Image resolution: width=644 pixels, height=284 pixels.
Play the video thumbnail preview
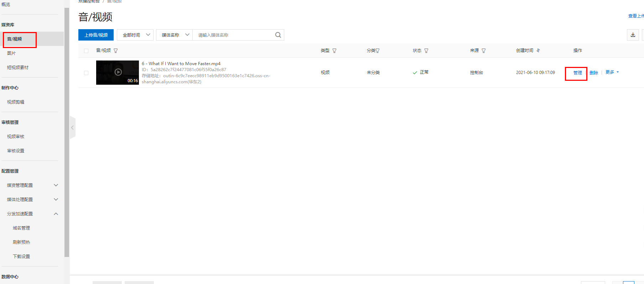click(x=118, y=73)
